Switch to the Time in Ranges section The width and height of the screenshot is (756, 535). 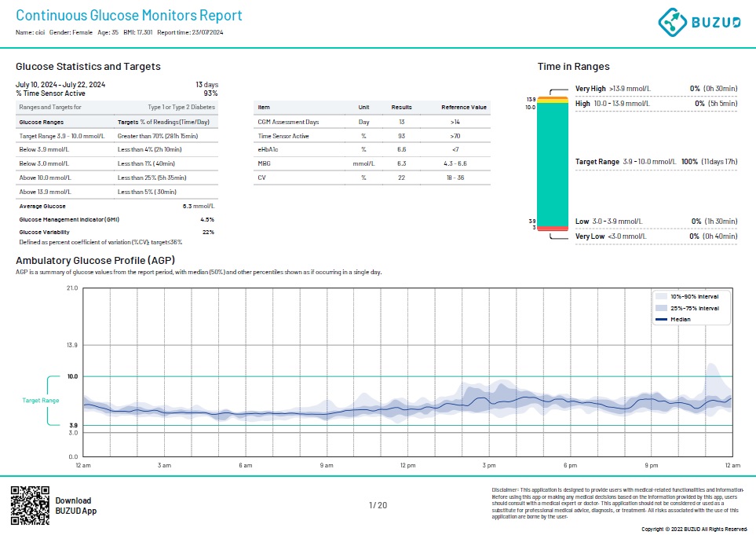(575, 66)
